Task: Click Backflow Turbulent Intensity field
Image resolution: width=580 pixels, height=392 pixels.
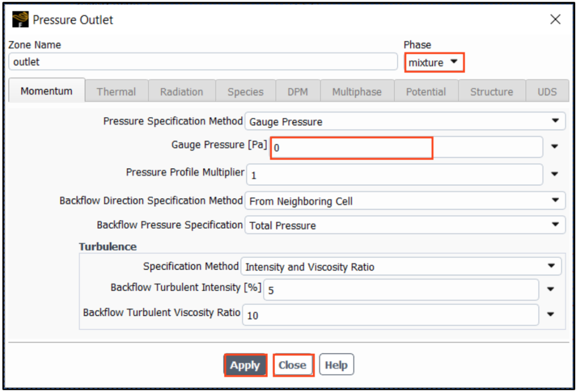Action: (401, 290)
